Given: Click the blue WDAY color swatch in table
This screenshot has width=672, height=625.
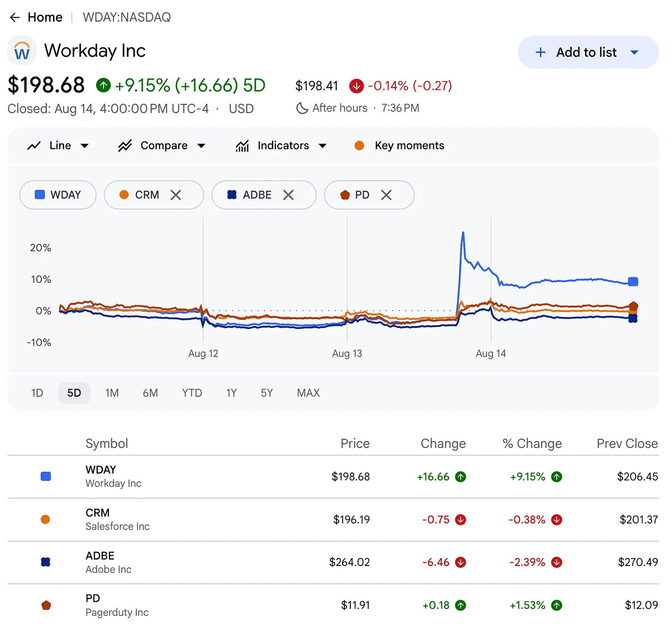Looking at the screenshot, I should point(46,476).
